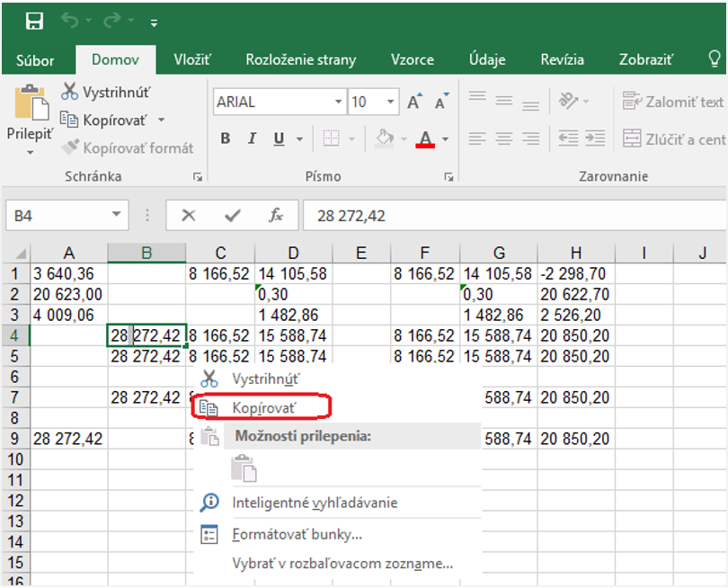Toggle underline formatting
Screen dimensions: 728x588
click(278, 138)
